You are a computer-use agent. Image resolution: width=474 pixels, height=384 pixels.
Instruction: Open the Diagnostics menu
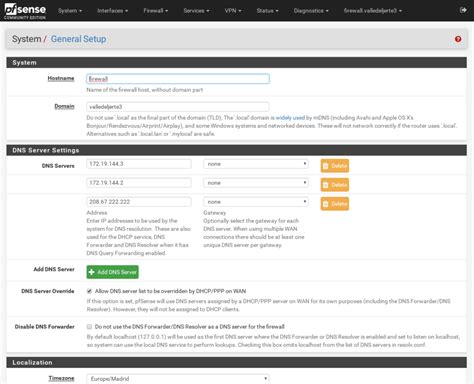coord(311,11)
